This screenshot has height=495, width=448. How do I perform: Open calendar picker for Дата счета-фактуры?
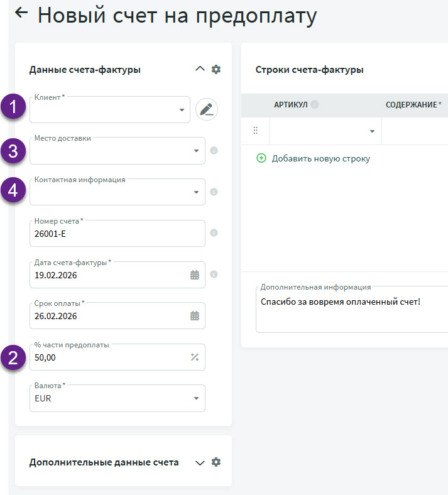pyautogui.click(x=195, y=275)
